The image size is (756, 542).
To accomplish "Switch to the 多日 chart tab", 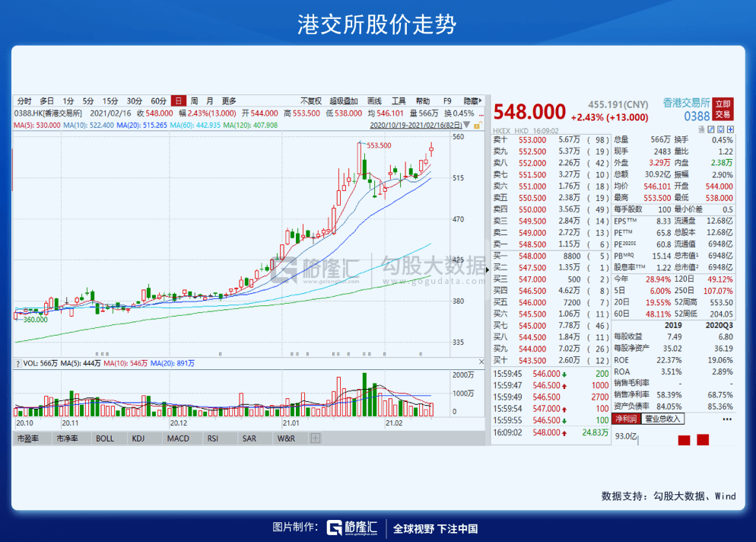I will [x=46, y=101].
